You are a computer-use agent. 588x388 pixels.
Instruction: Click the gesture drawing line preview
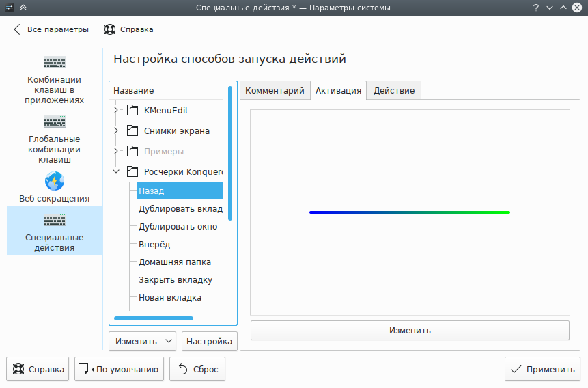[x=410, y=212]
